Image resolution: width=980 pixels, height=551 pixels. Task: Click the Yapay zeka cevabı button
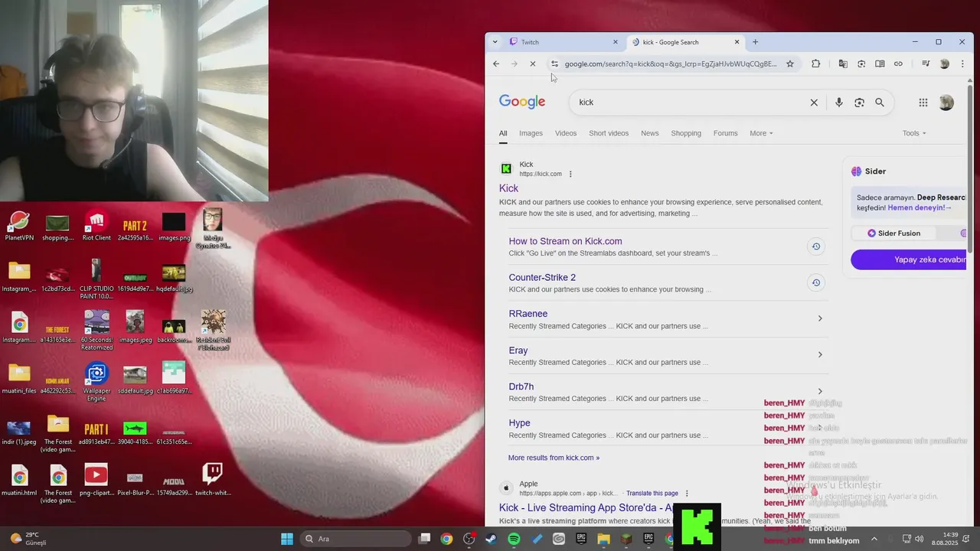[909, 259]
